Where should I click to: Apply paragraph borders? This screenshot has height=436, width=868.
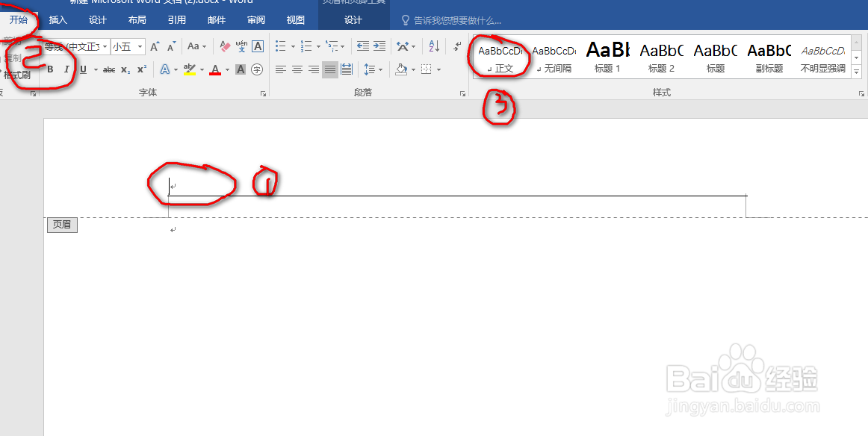pos(427,69)
